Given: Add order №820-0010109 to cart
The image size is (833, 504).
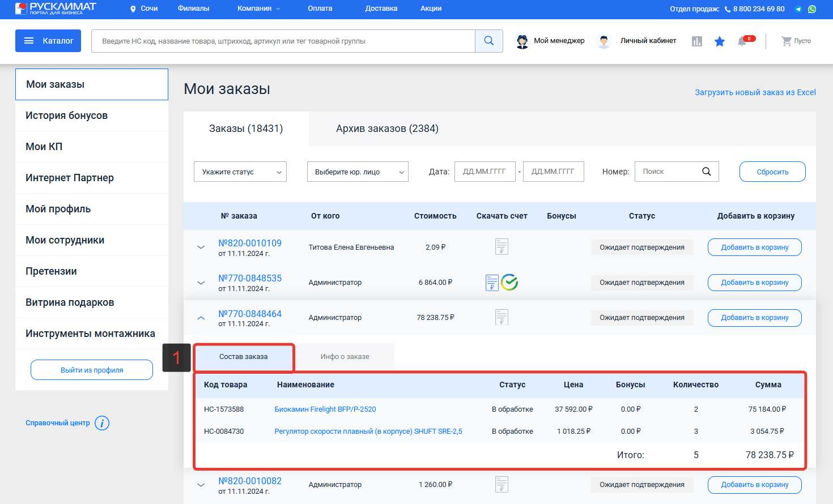Looking at the screenshot, I should (x=755, y=247).
